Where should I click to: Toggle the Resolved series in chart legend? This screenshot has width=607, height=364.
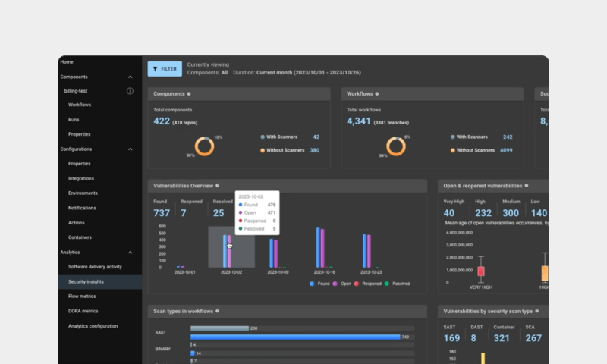(x=397, y=284)
